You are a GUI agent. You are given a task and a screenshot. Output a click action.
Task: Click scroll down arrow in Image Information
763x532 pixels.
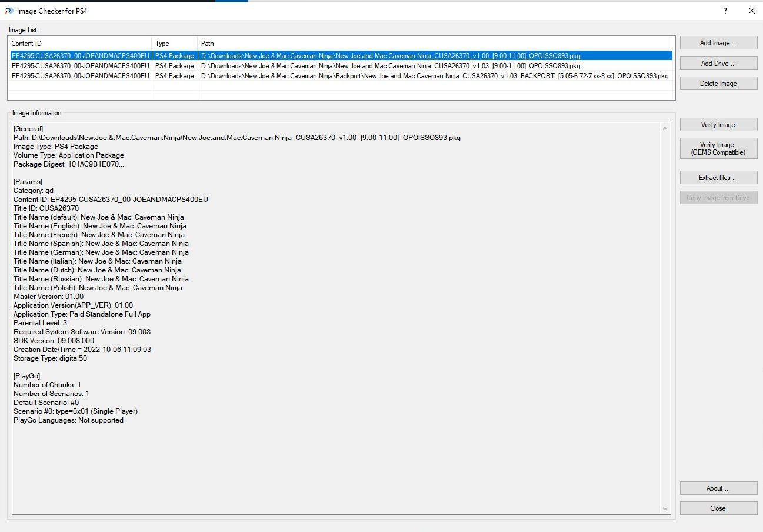(665, 509)
